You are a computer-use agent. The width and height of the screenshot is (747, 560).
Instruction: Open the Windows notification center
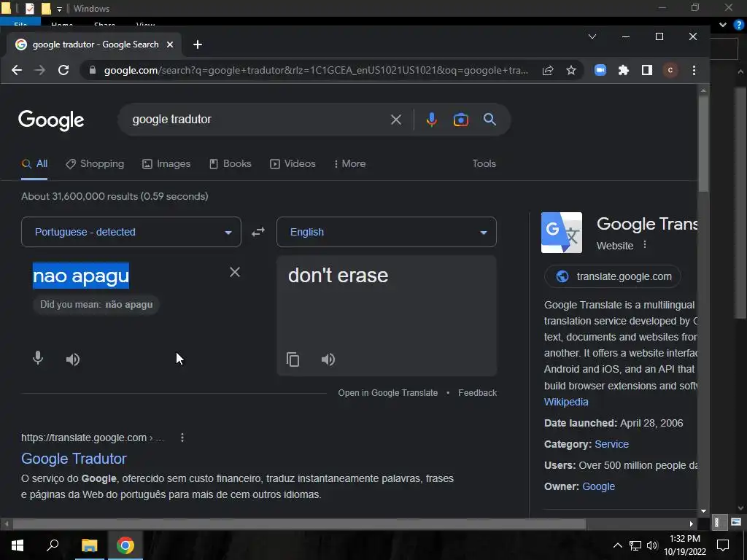(723, 545)
